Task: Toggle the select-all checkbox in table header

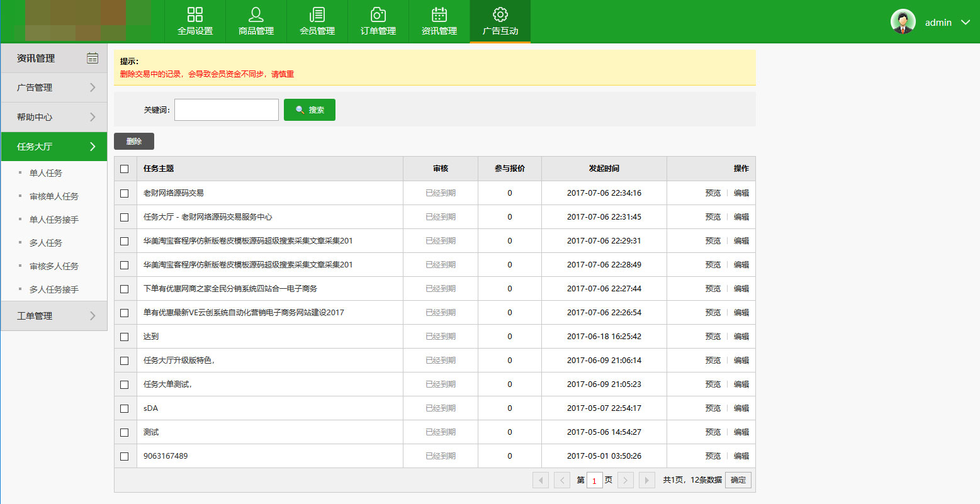Action: click(x=125, y=169)
